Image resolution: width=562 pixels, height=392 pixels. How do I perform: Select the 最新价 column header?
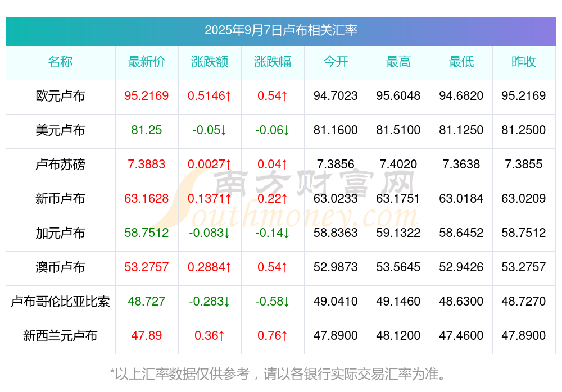147,62
